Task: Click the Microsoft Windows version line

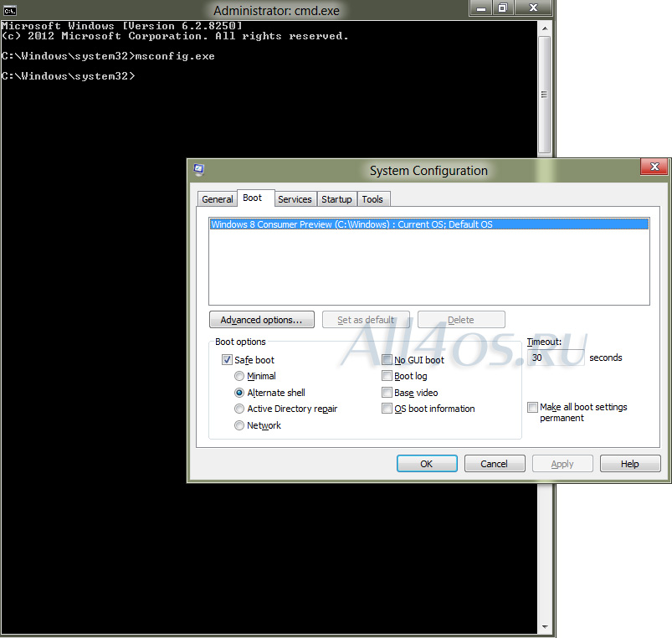Action: click(x=121, y=26)
